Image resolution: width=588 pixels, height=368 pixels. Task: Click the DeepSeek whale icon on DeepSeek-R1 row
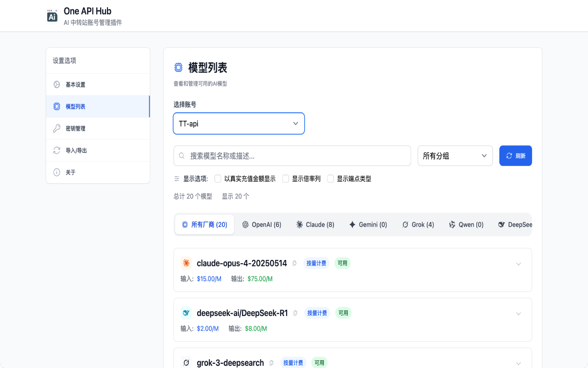pyautogui.click(x=186, y=313)
